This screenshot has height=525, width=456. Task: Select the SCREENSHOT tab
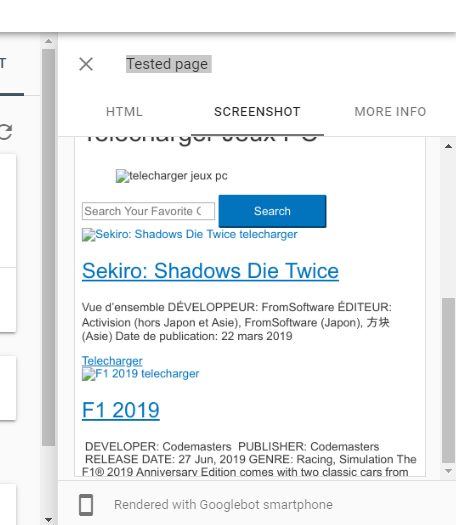(257, 112)
